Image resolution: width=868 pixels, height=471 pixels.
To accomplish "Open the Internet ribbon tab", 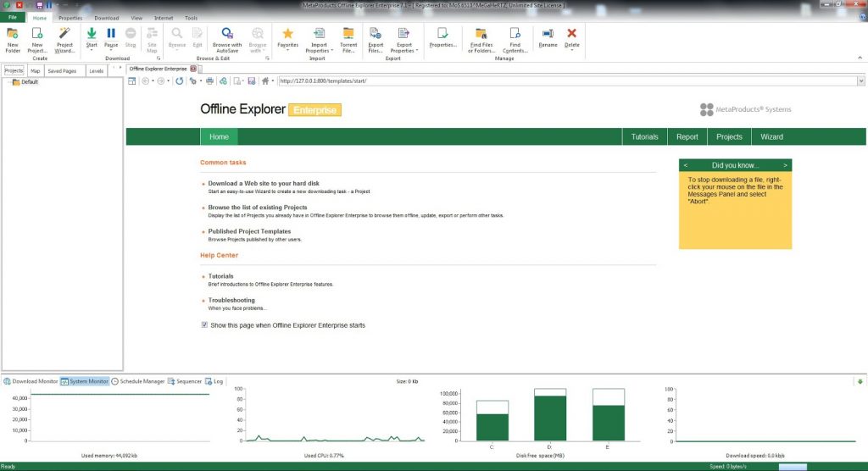I will [164, 18].
